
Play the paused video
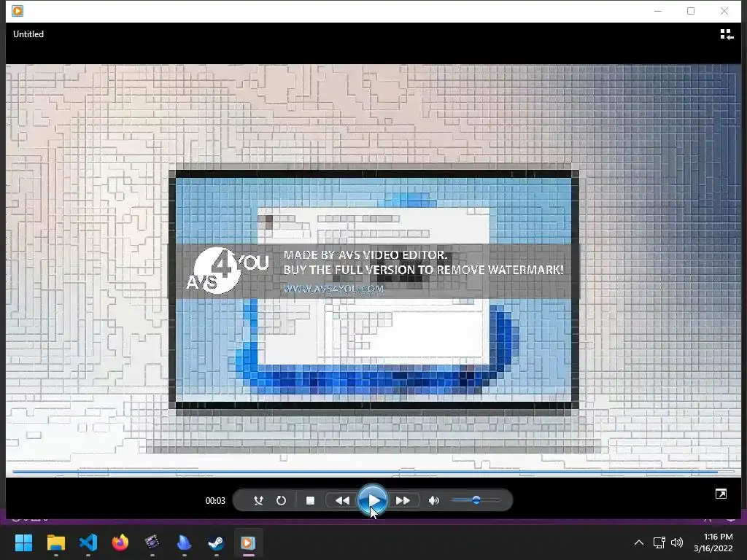coord(373,500)
